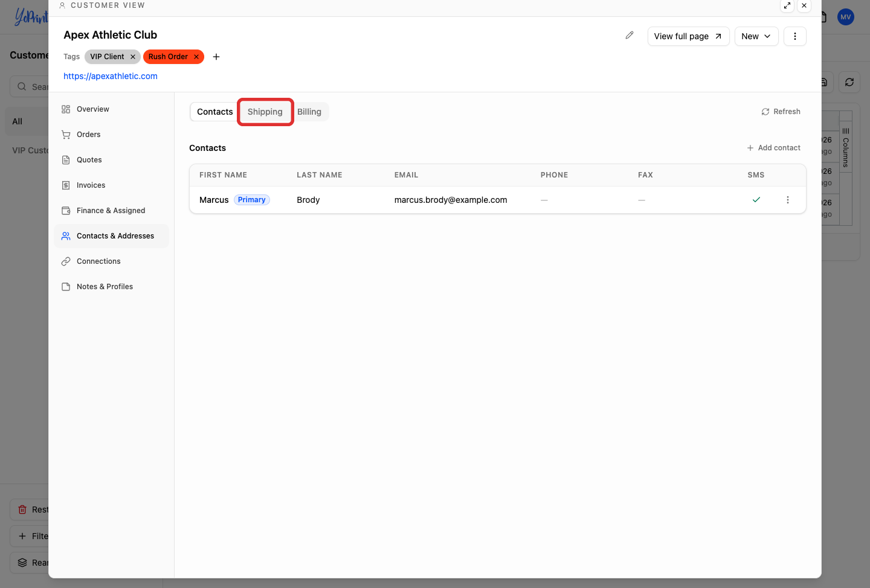The width and height of the screenshot is (870, 588).
Task: Click the Primary badge next to Marcus
Action: click(x=252, y=200)
